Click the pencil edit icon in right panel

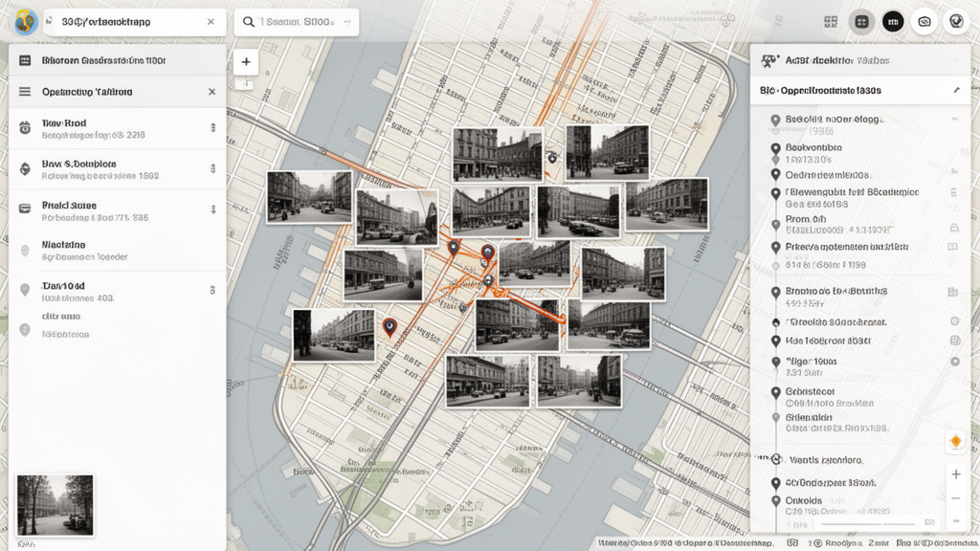tap(955, 91)
